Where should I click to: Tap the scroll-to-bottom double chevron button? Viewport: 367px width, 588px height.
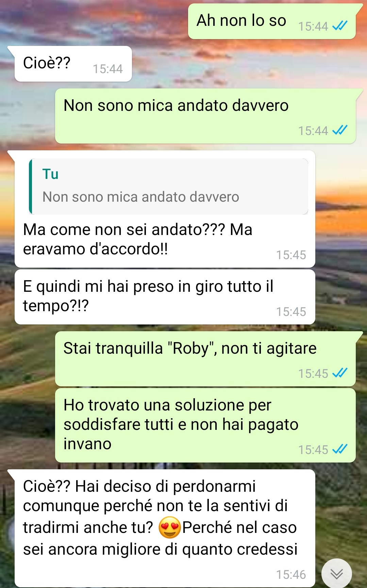[x=336, y=573]
